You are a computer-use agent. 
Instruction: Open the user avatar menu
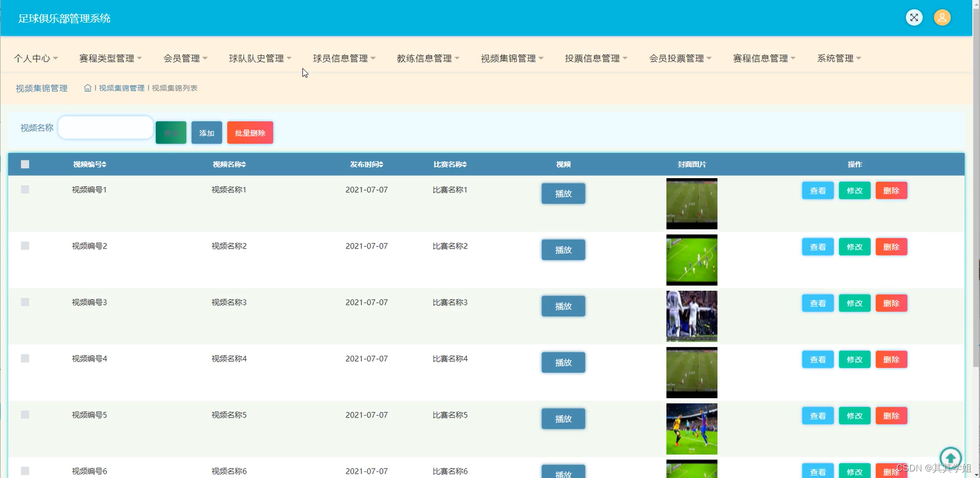[x=942, y=17]
